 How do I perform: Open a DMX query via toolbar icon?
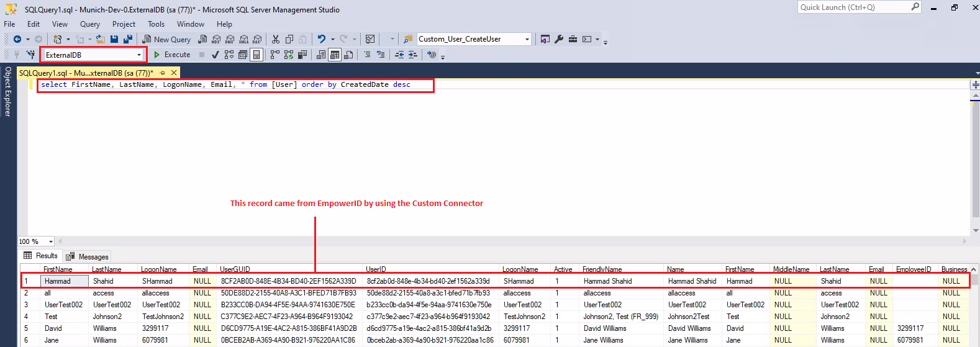[x=230, y=39]
